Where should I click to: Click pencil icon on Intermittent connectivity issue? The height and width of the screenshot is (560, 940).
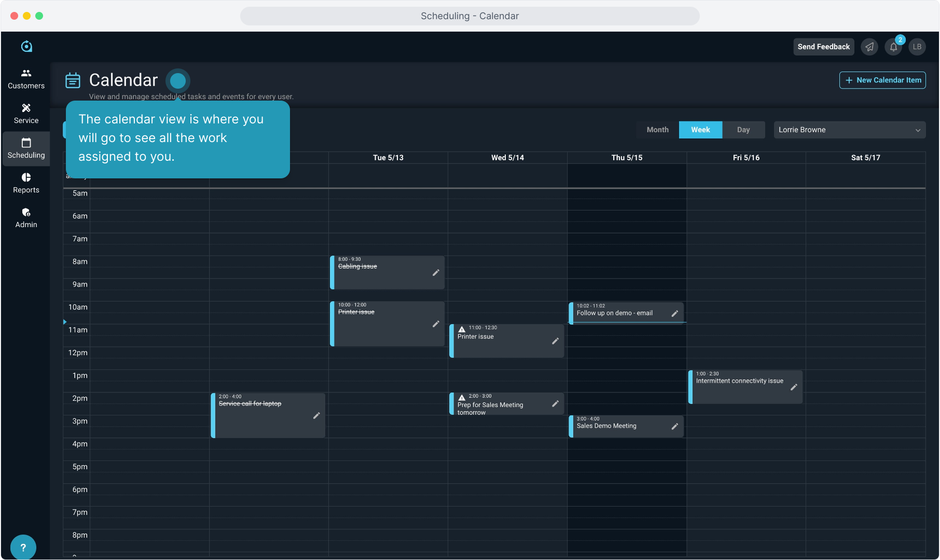pyautogui.click(x=794, y=387)
